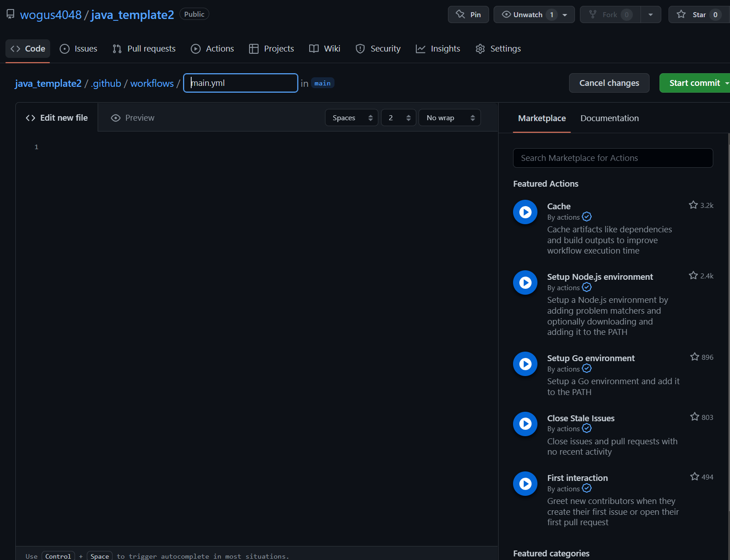Open the wogus4048 user profile link

pos(51,14)
